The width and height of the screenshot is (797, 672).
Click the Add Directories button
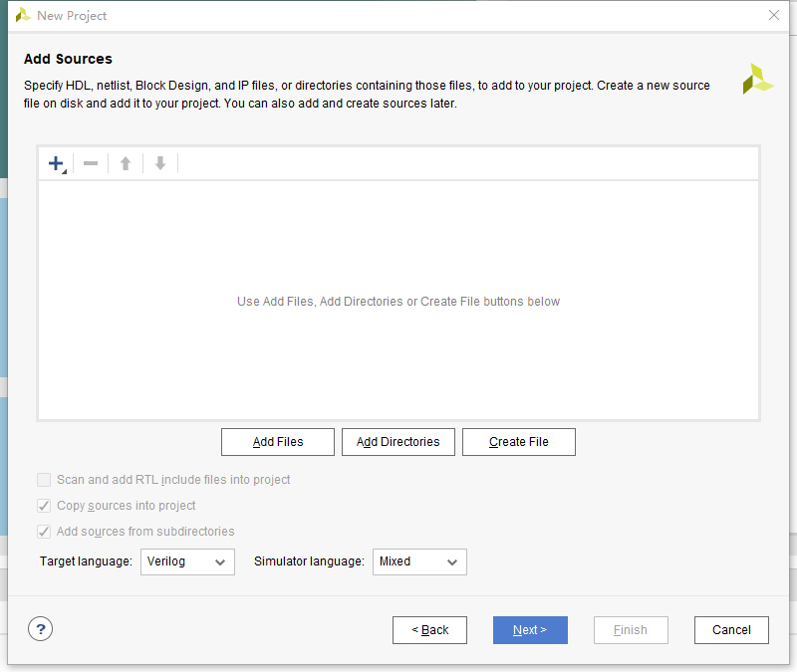(398, 441)
